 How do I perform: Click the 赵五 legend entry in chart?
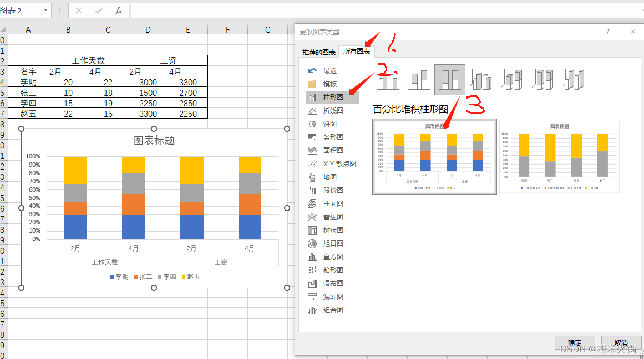click(x=191, y=276)
